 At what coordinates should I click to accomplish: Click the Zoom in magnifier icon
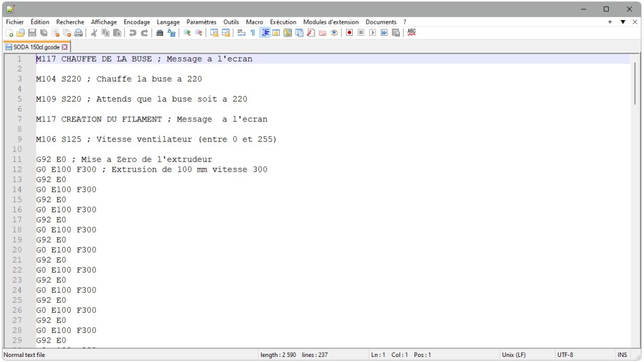[187, 33]
